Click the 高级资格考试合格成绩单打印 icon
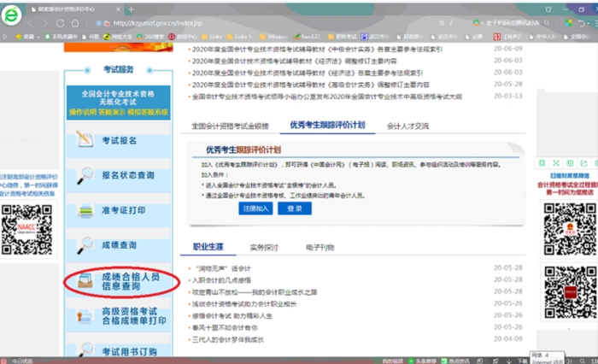 point(85,316)
